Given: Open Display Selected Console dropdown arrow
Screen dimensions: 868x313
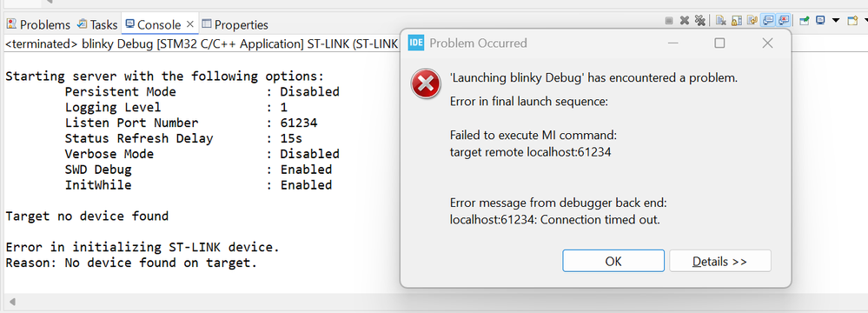Looking at the screenshot, I should pyautogui.click(x=836, y=21).
